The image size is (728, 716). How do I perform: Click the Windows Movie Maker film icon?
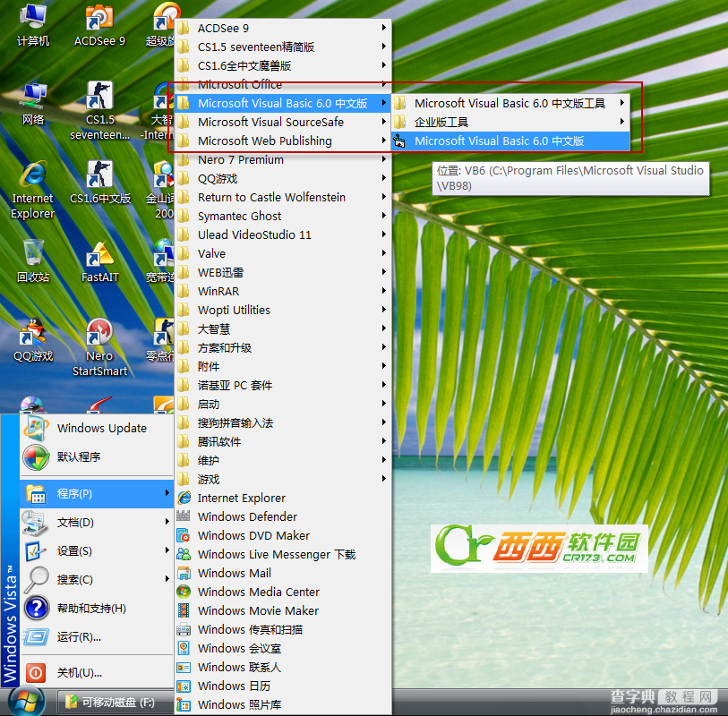(184, 610)
